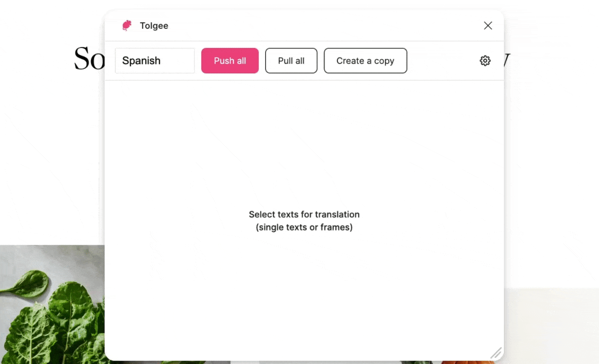599x364 pixels.
Task: Select the Pull all outlined control
Action: coord(291,61)
